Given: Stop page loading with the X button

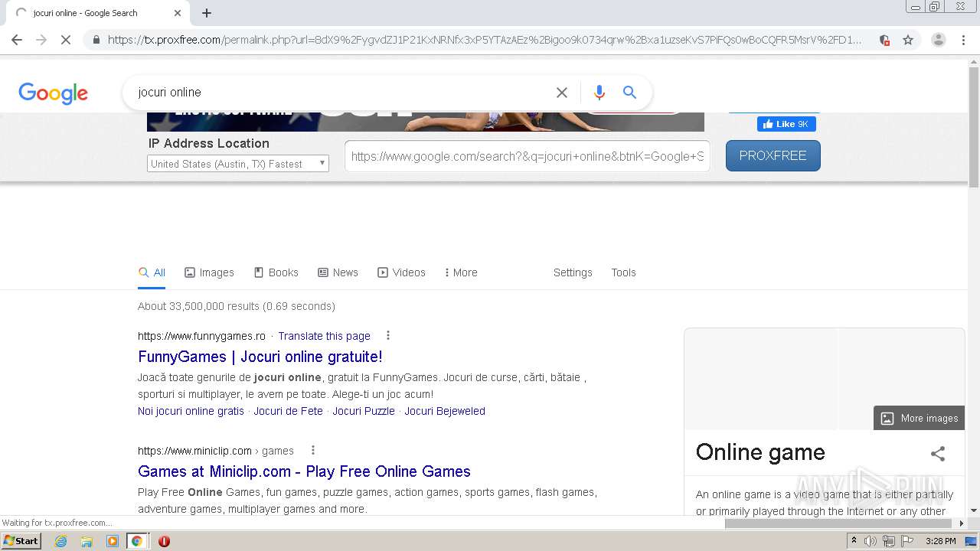Looking at the screenshot, I should [x=66, y=40].
